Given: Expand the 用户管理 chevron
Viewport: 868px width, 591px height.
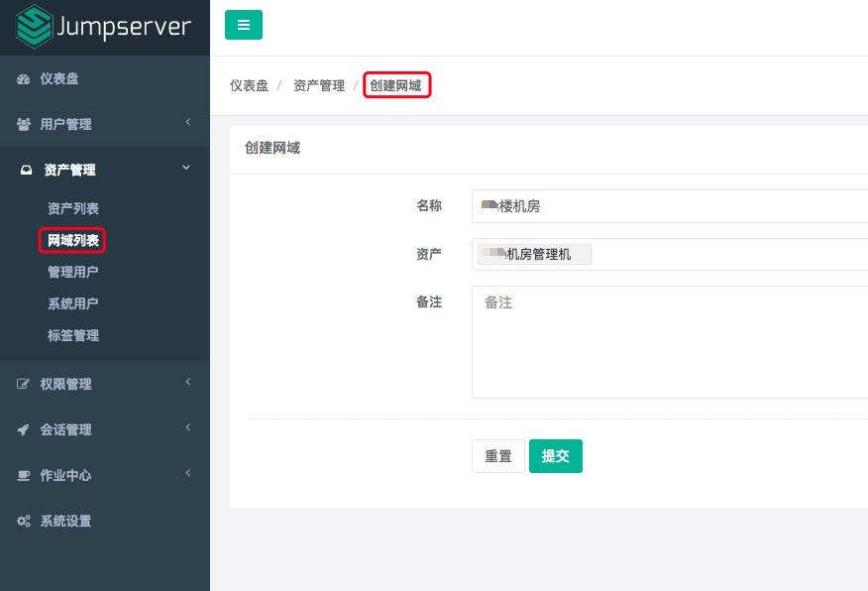Looking at the screenshot, I should click(187, 122).
